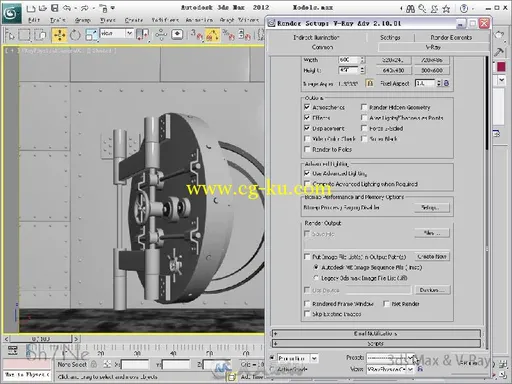The height and width of the screenshot is (384, 512).
Task: Enable Render Hidden Geometry checkbox
Action: 364,107
